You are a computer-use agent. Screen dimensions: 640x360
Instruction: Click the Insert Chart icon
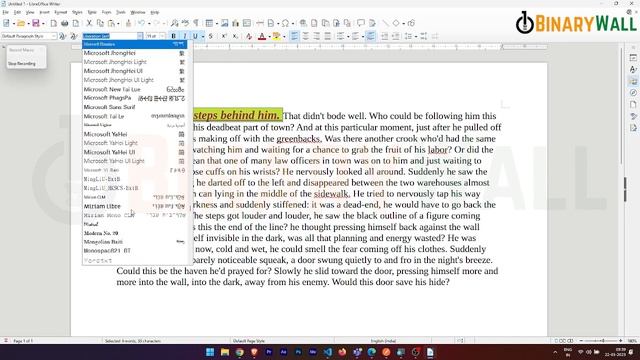[235, 23]
